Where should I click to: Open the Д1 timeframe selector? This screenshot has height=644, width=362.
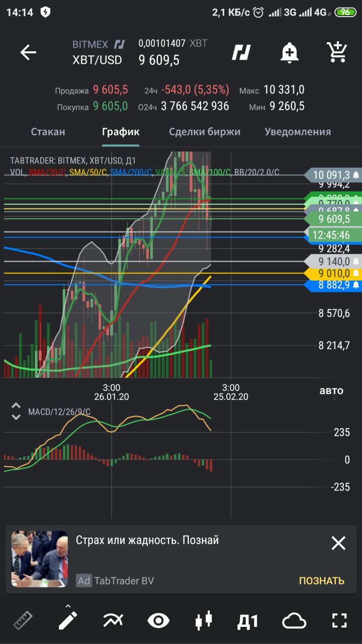tap(248, 621)
